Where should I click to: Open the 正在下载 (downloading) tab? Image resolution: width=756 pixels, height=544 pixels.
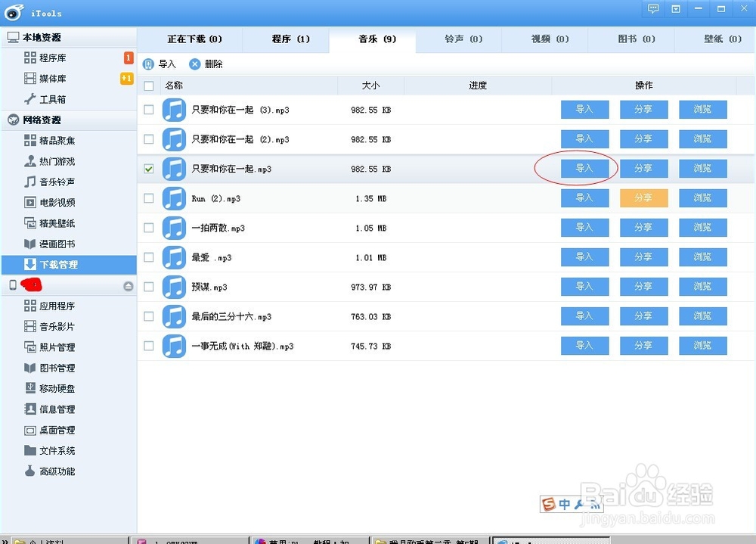click(x=199, y=39)
